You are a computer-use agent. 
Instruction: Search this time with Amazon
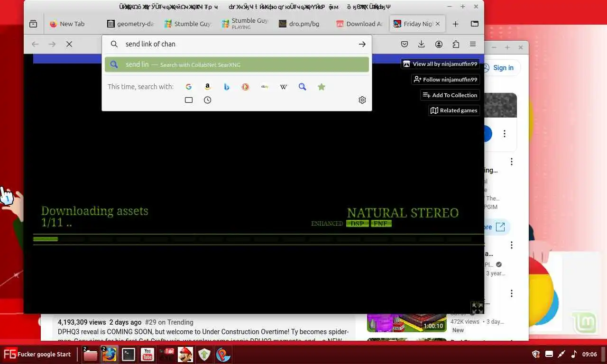tap(207, 87)
